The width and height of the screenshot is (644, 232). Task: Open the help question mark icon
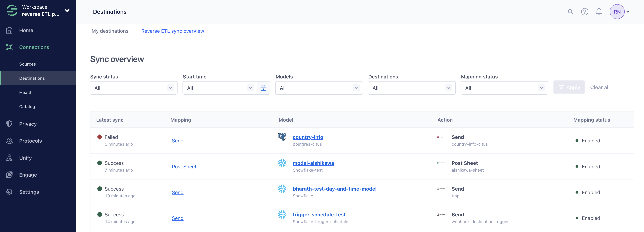(x=585, y=11)
